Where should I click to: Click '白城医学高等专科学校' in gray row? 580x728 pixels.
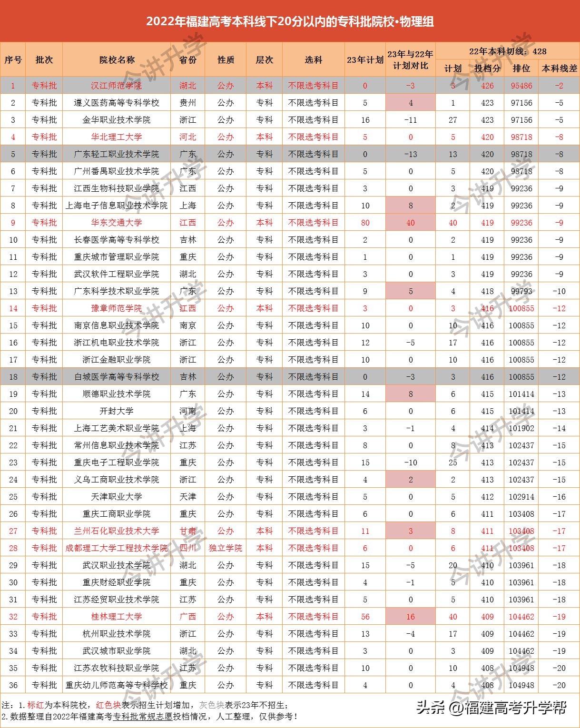click(117, 377)
